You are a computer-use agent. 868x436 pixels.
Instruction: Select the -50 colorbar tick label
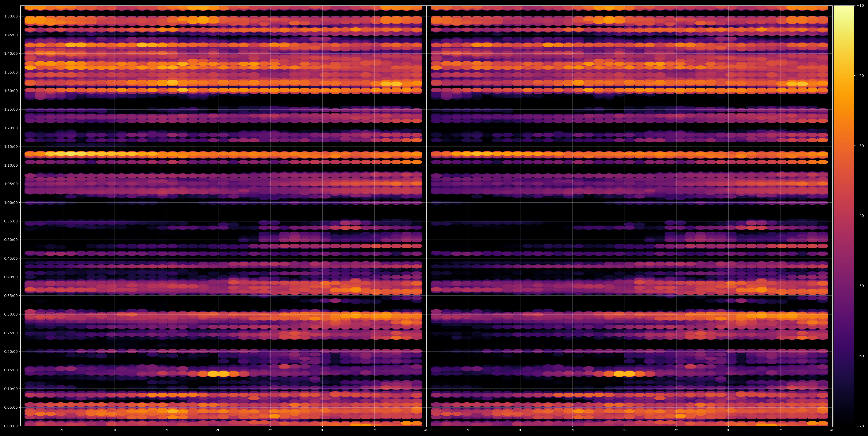tap(860, 286)
